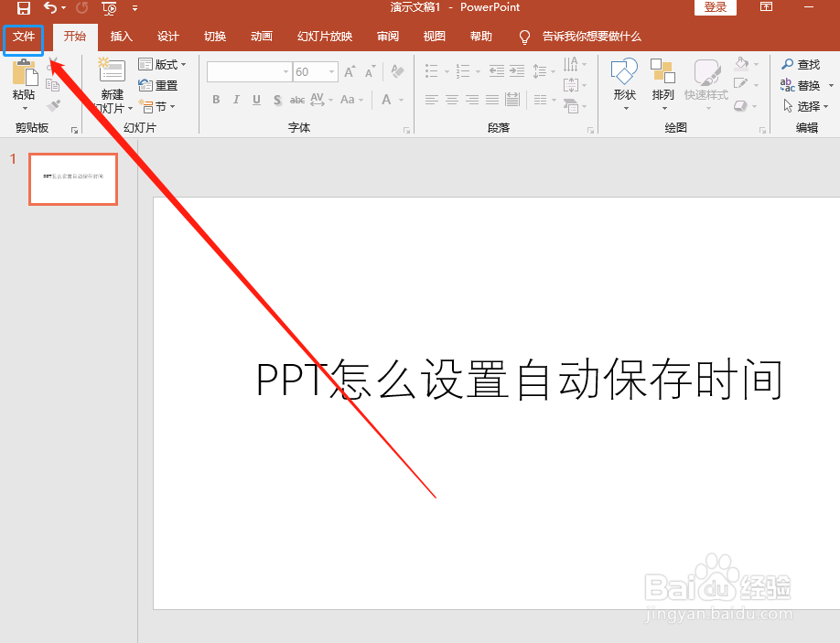Apply strikethrough to text
This screenshot has width=840, height=643.
(296, 100)
